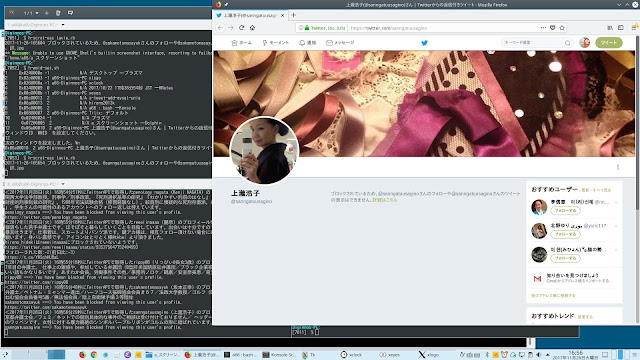Screen dimensions: 640x360
Task: Switch to the xeyes taskbar entry
Action: pos(389,355)
